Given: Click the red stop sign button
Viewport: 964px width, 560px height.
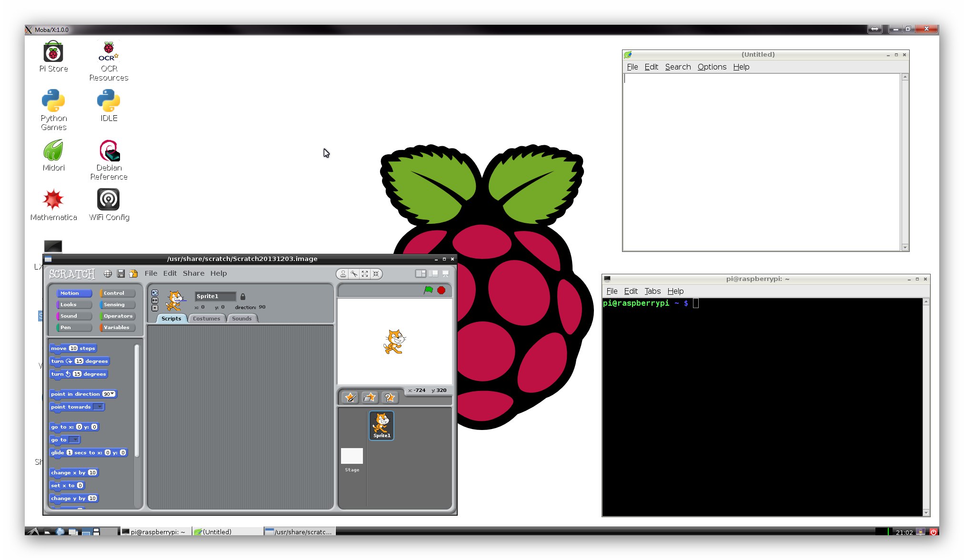Looking at the screenshot, I should 442,290.
